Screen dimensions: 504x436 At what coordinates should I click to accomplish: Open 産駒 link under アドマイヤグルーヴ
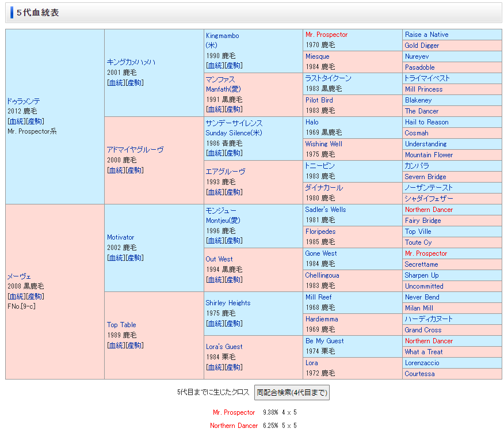coord(135,170)
